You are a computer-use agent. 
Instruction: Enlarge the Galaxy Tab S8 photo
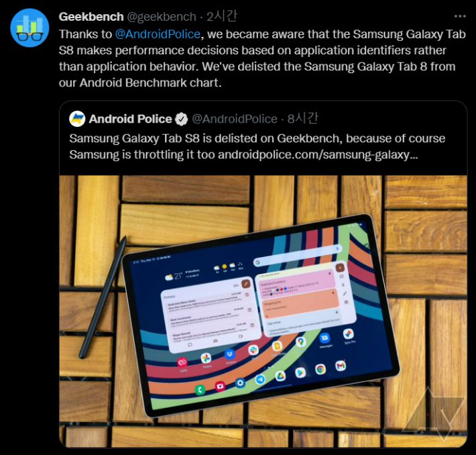263,311
